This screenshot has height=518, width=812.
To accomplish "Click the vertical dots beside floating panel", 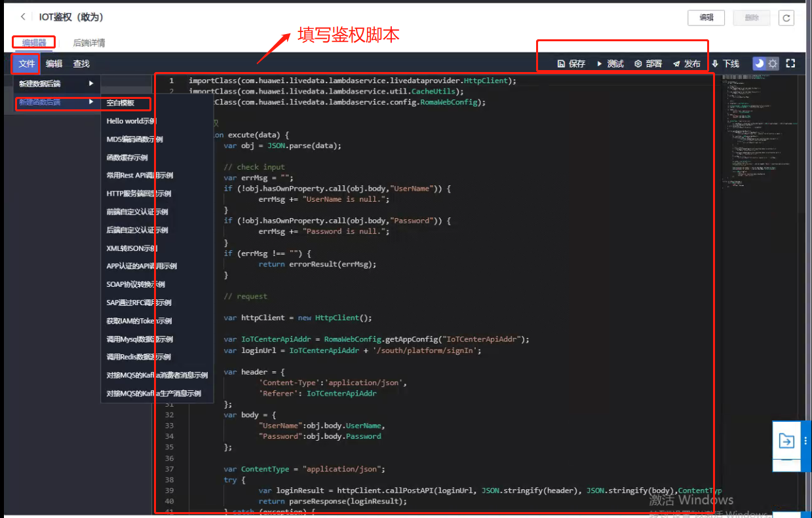I will (805, 441).
